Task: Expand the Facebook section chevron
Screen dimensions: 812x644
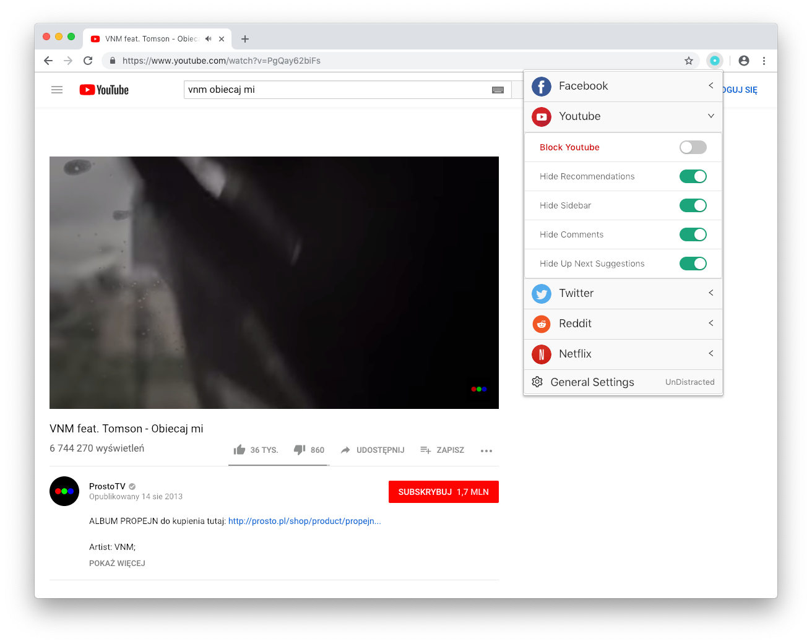Action: [711, 85]
